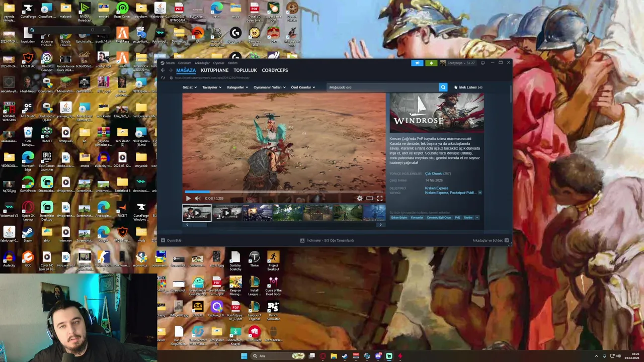This screenshot has height=362, width=644.
Task: Open the Özel Kısımlar dropdown
Action: (303, 87)
